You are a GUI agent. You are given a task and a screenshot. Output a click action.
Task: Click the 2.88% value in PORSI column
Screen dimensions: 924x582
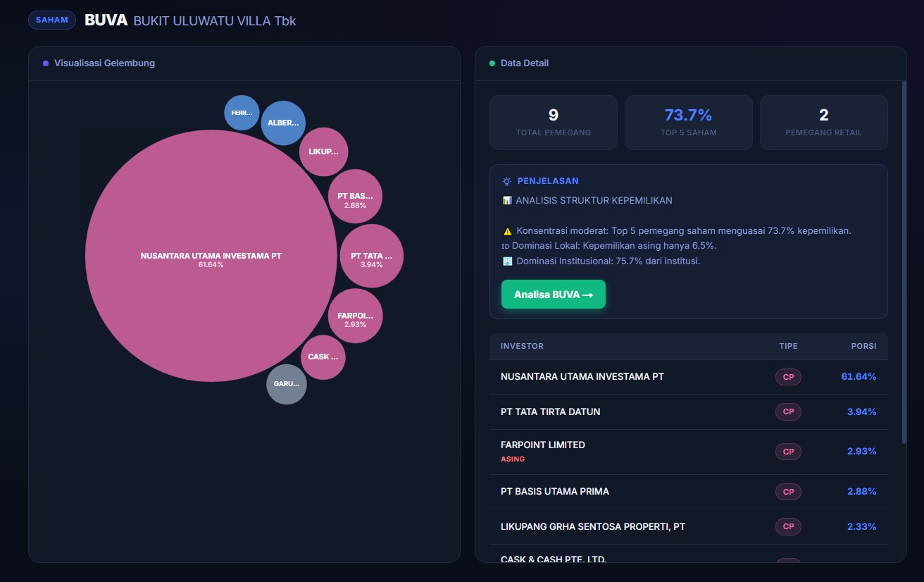coord(862,492)
